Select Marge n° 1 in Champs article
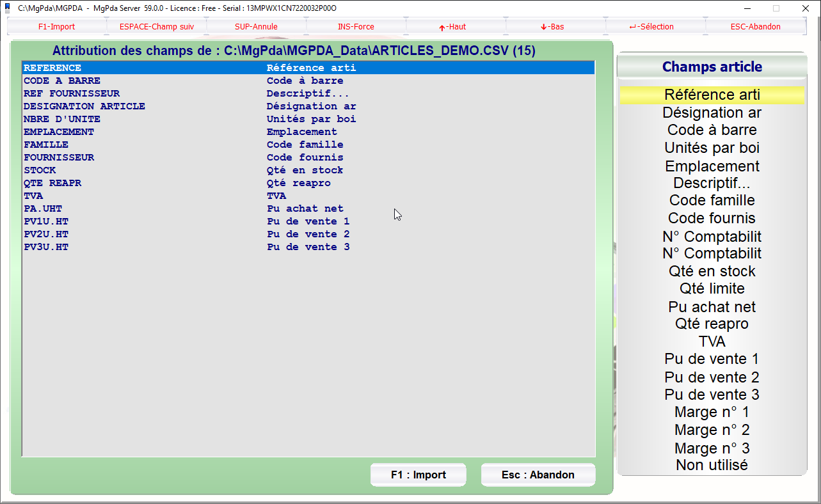This screenshot has height=504, width=821. (712, 412)
